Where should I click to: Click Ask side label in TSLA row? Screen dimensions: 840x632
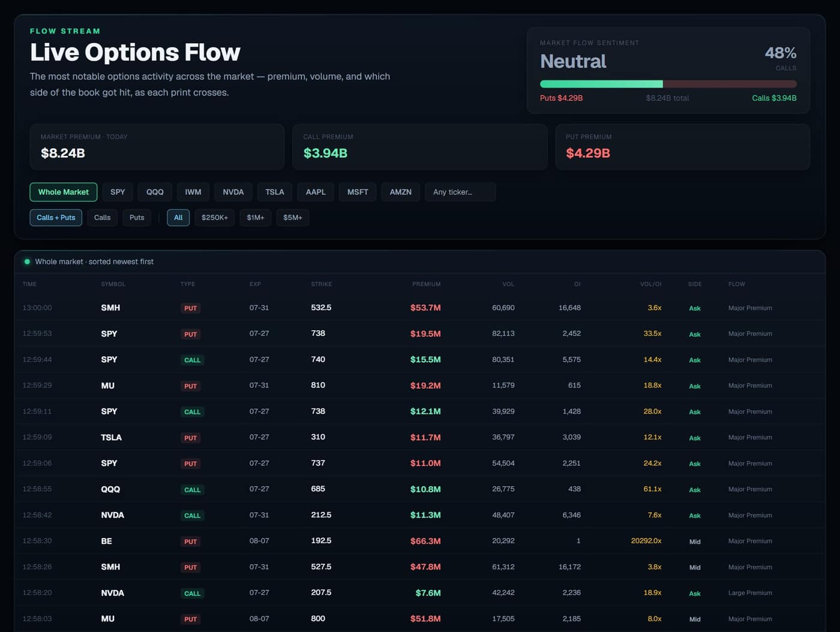coord(695,438)
